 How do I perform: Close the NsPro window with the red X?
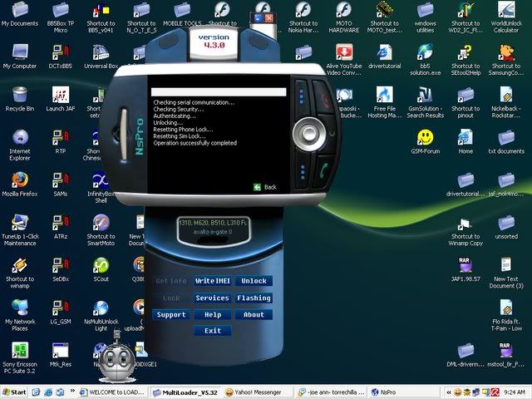click(x=268, y=18)
